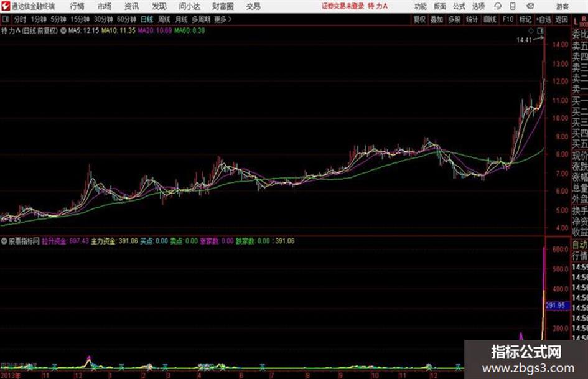Viewport: 588px width, 379px height.
Task: Switch to 1分钟 chart period
Action: tap(39, 19)
